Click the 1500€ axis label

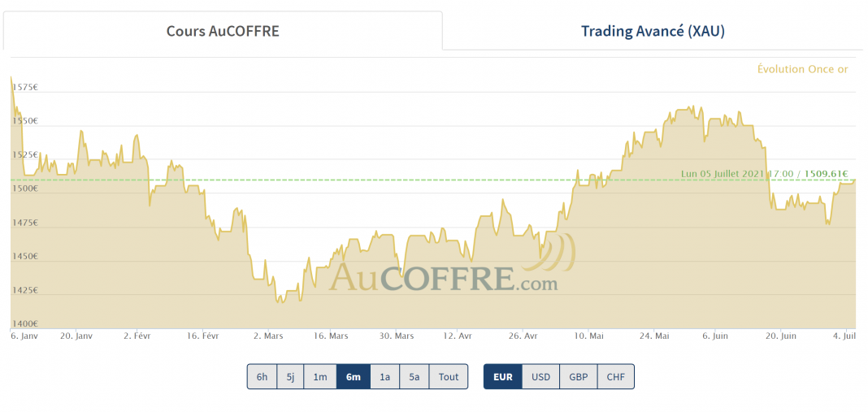click(24, 189)
